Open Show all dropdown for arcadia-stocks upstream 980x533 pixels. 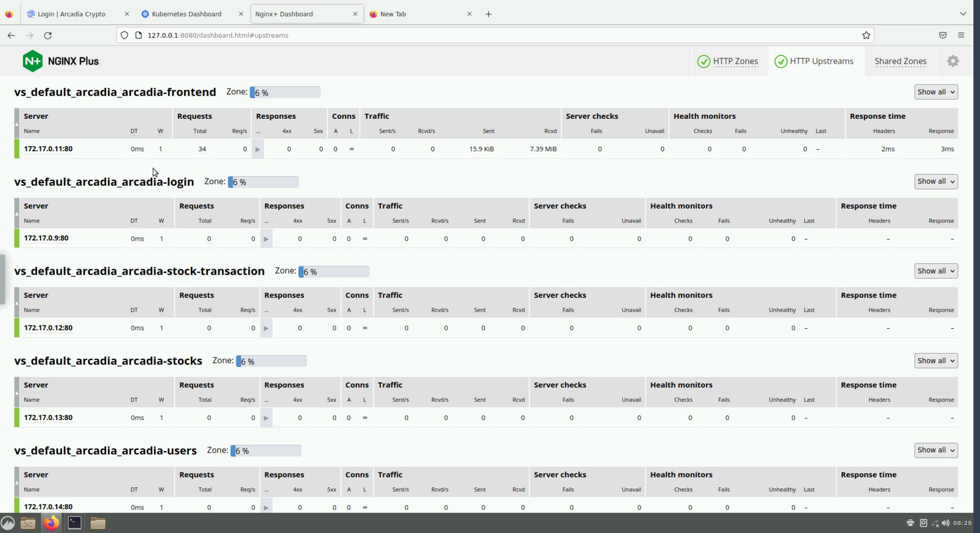pos(936,361)
